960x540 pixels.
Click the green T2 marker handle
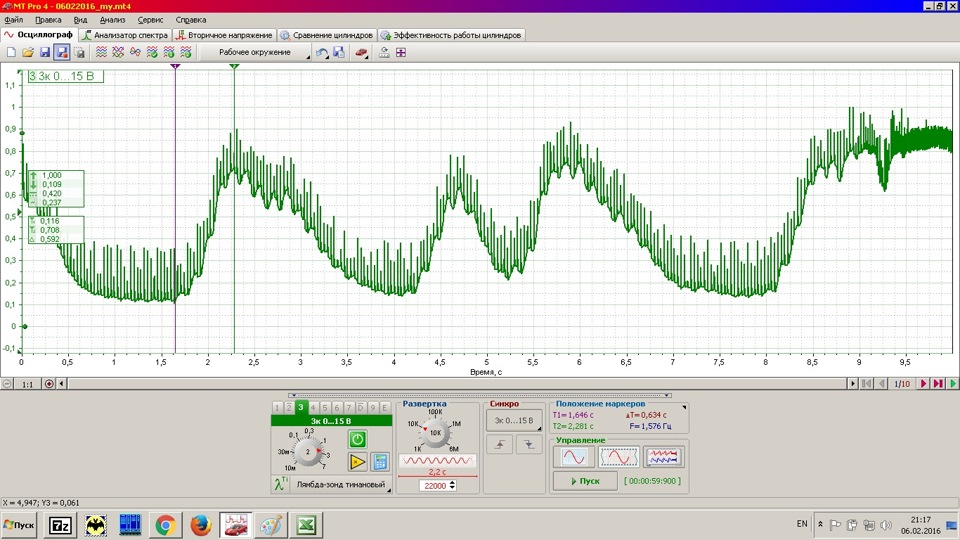pos(234,66)
